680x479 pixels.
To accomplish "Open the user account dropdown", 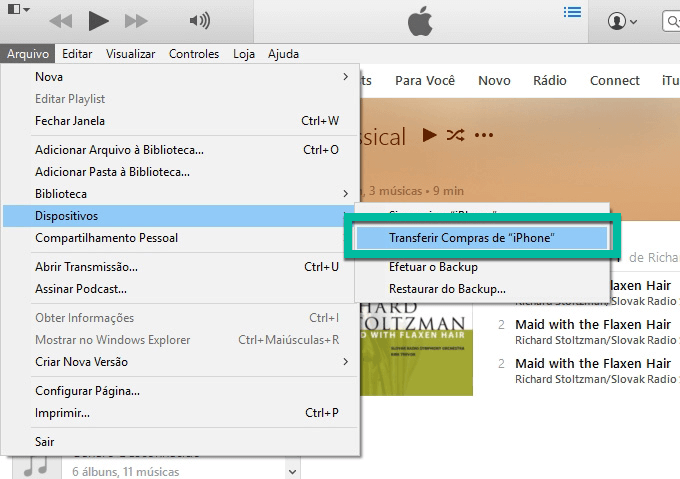I will tap(622, 21).
